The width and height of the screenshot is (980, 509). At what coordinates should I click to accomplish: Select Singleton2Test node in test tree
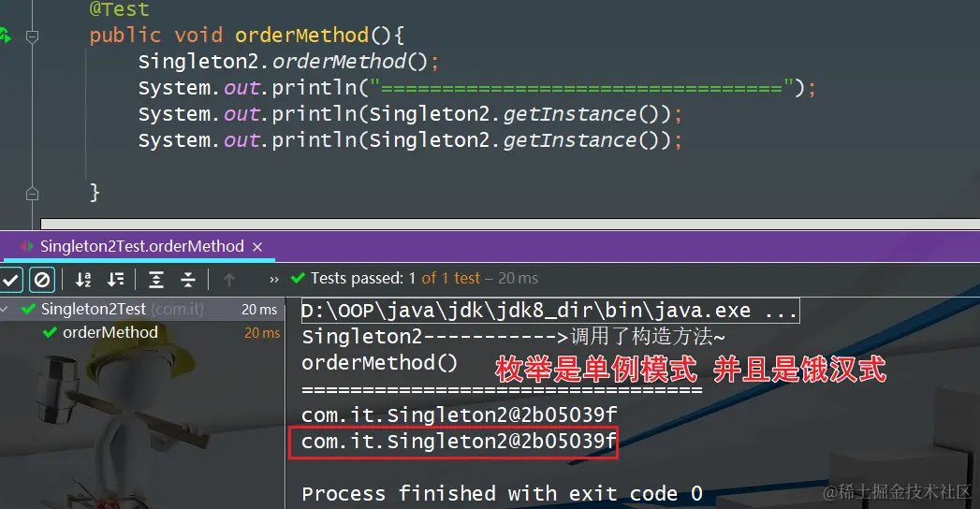coord(142,309)
